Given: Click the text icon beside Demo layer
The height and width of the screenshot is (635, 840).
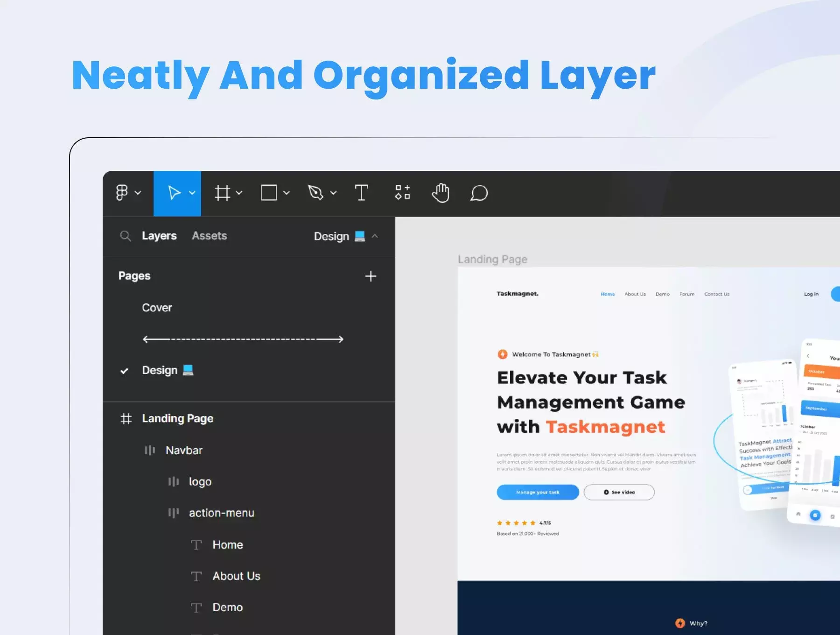Looking at the screenshot, I should (196, 607).
